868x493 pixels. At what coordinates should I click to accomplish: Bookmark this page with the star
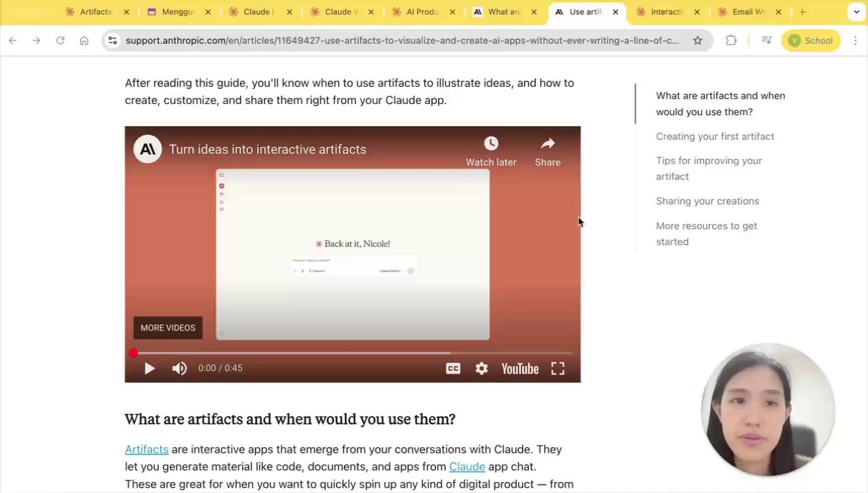tap(698, 40)
